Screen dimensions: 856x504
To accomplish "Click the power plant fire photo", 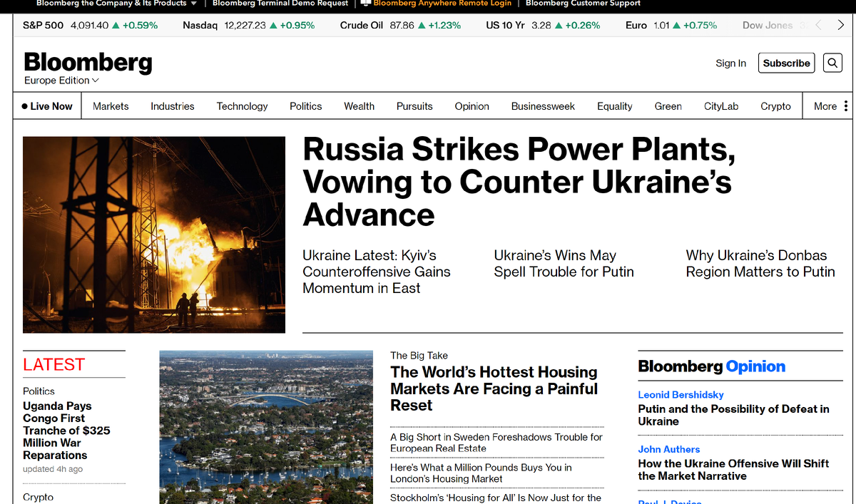I will 154,235.
